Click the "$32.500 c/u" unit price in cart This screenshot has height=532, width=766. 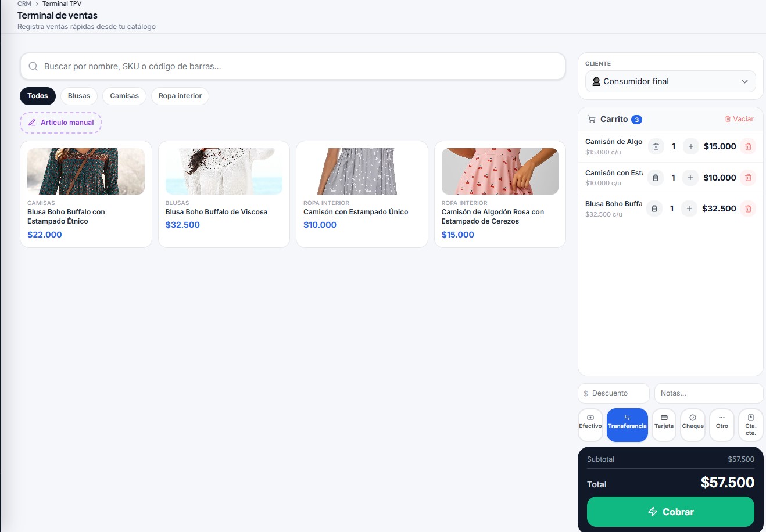pos(604,214)
